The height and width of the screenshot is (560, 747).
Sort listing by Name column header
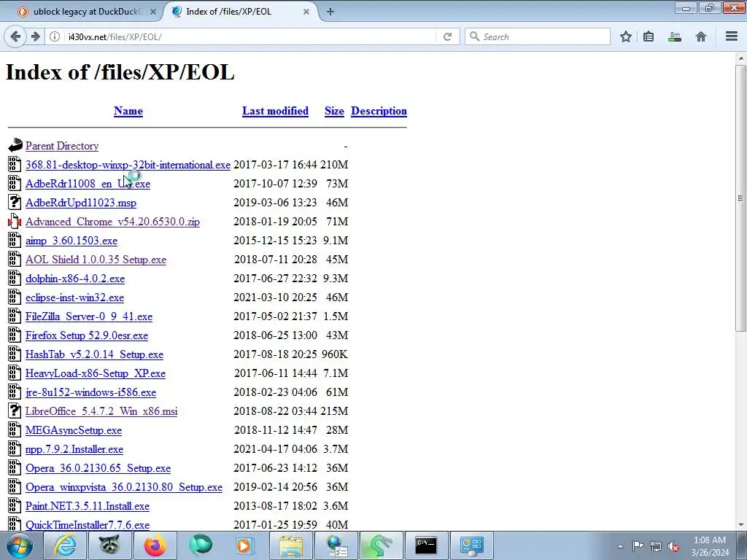128,111
